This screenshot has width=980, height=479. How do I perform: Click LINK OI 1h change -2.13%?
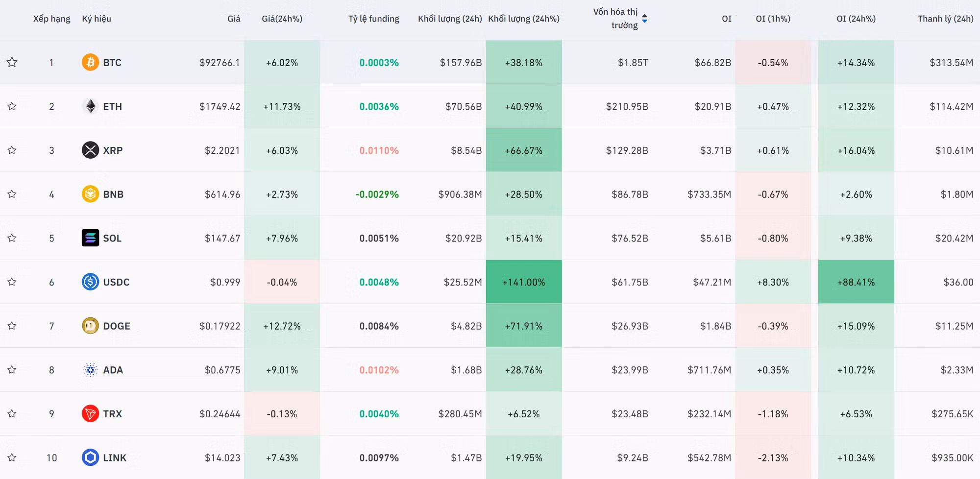(x=773, y=457)
